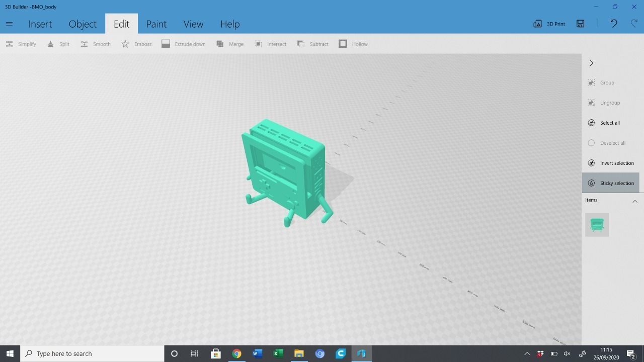Click the pen workspace tray icon
This screenshot has width=644, height=362.
coord(583,353)
